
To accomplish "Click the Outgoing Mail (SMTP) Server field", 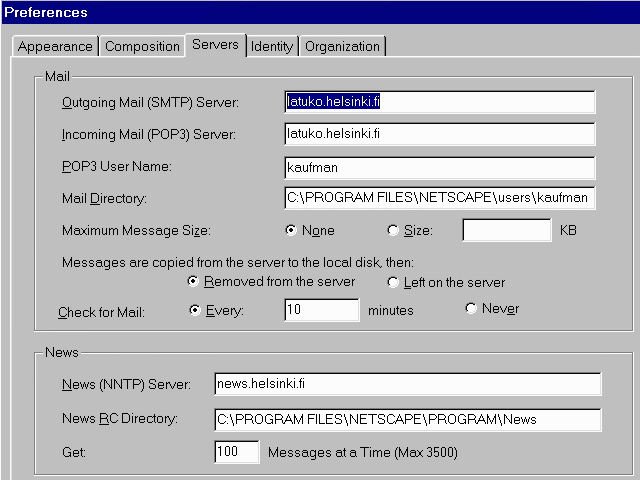I will [439, 102].
